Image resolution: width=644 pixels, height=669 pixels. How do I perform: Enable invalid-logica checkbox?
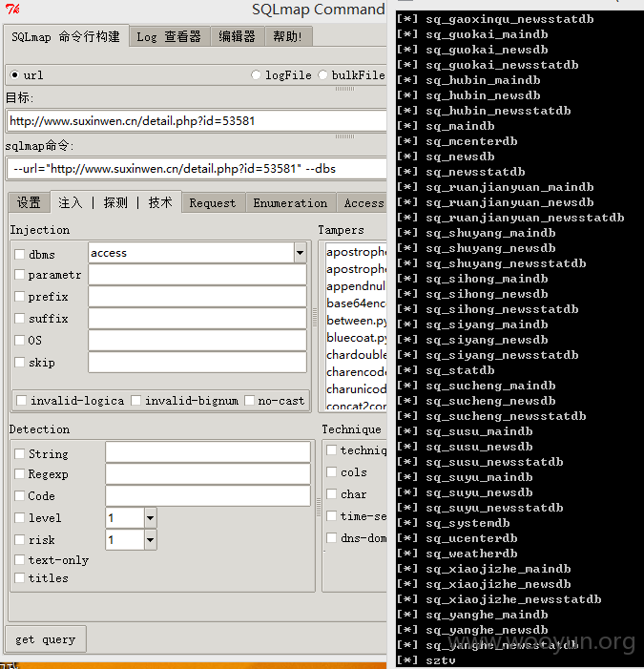click(x=21, y=401)
